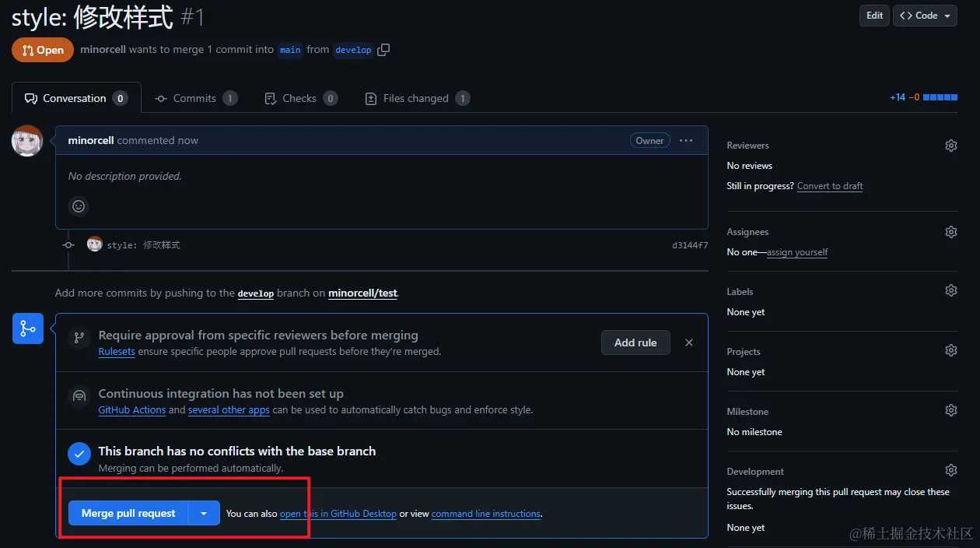Open the Files changed tab
The image size is (980, 548).
(418, 98)
